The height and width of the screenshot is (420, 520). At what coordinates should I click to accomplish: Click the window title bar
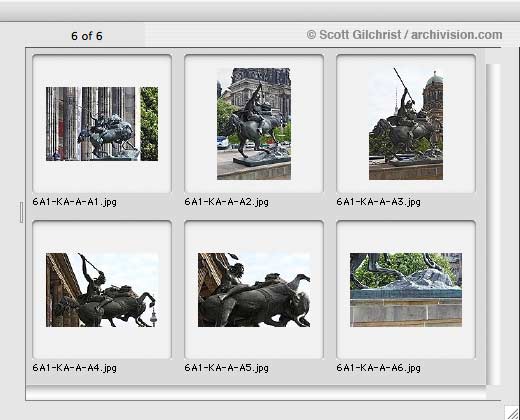(260, 11)
